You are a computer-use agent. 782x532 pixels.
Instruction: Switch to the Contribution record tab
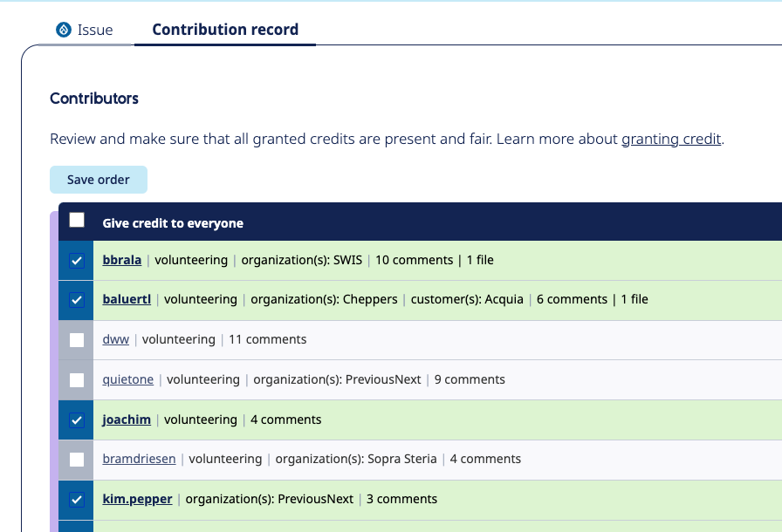[224, 29]
